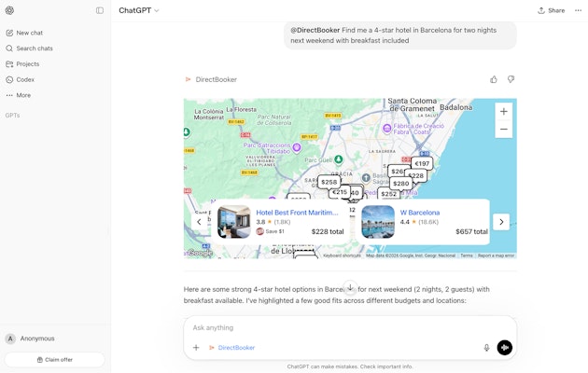Open the Anonymous account menu
The height and width of the screenshot is (373, 588).
54,338
